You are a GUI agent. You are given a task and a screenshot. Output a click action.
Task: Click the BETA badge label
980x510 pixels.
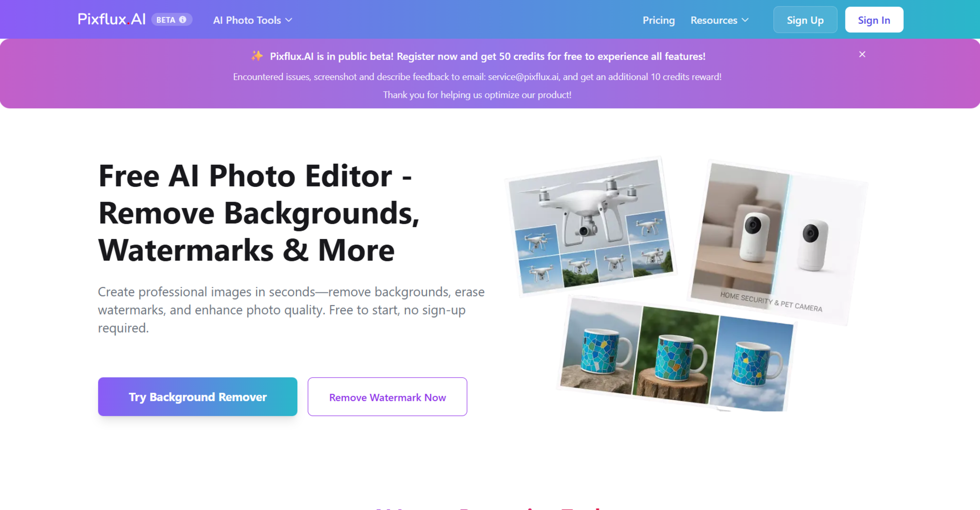(x=166, y=20)
